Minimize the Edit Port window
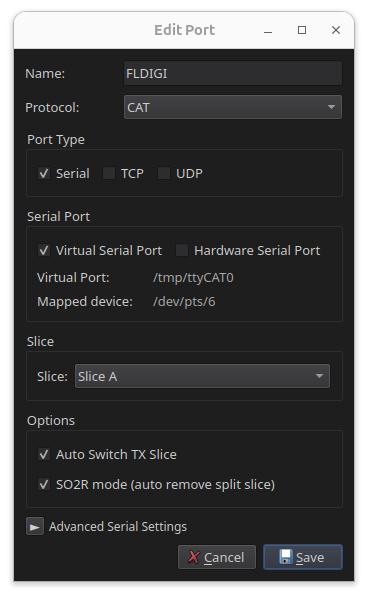 tap(268, 30)
